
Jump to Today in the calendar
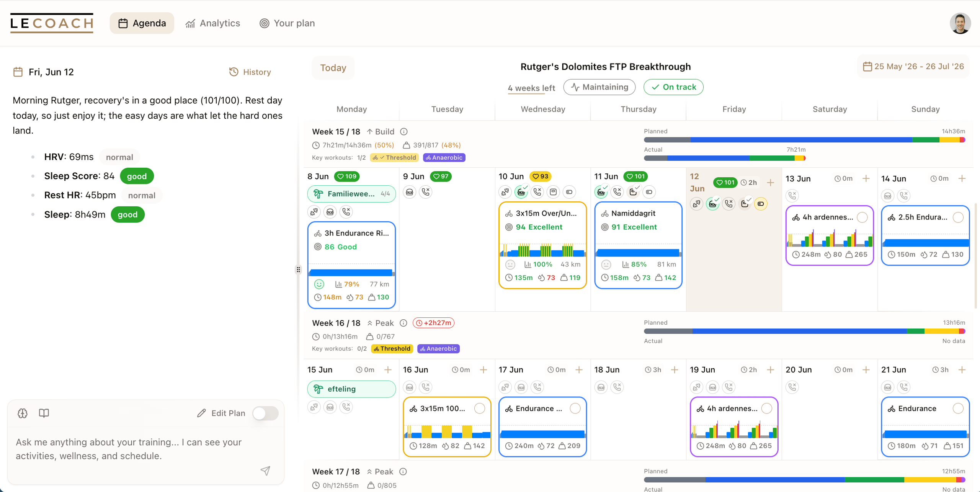tap(333, 68)
